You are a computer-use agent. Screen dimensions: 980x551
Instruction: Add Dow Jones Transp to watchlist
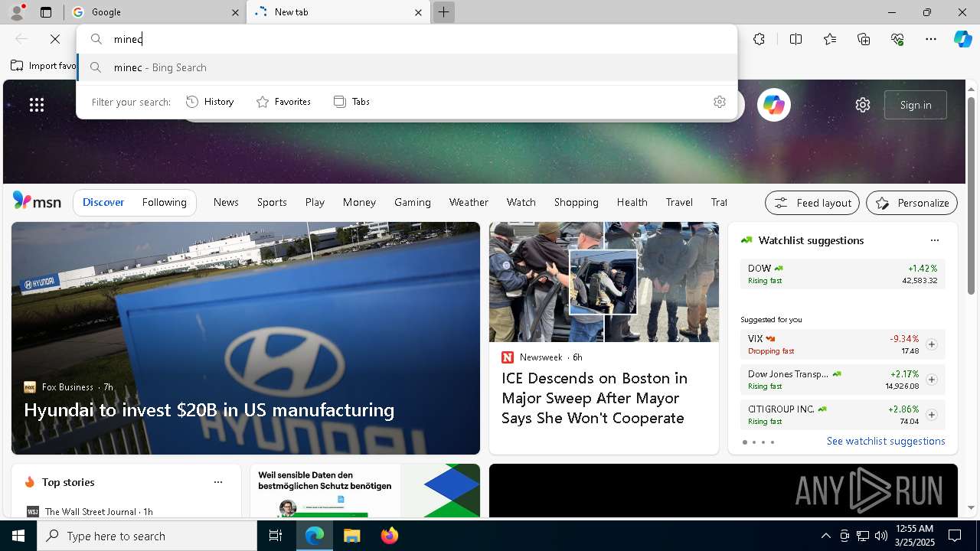point(931,380)
